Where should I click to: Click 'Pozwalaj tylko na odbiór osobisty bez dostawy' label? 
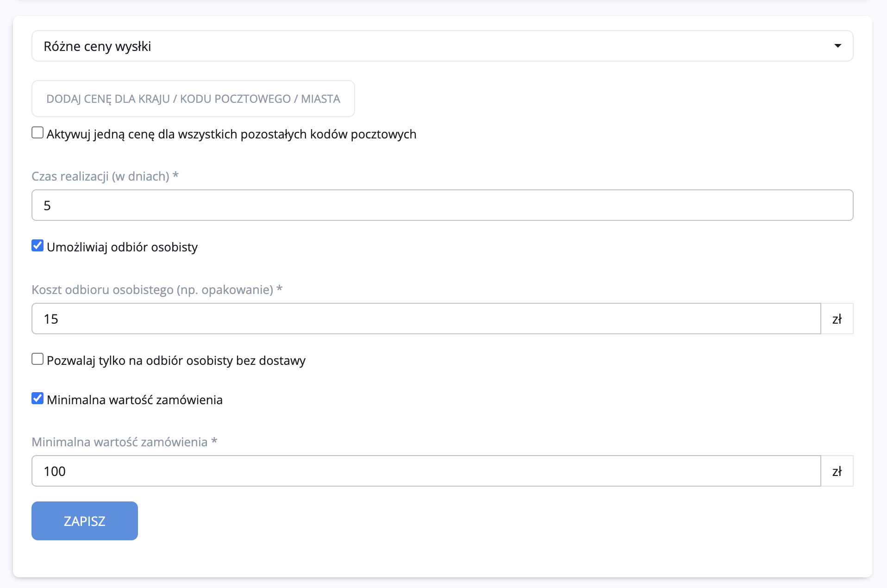pos(176,361)
